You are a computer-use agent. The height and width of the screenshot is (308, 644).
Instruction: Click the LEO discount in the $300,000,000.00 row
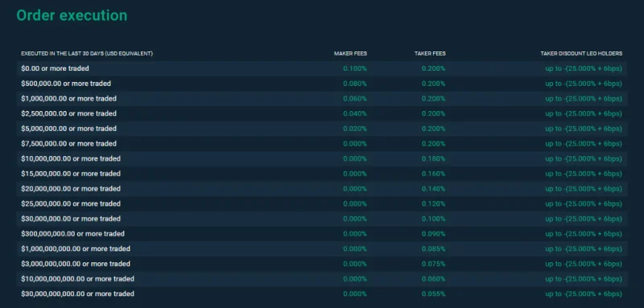pos(584,234)
